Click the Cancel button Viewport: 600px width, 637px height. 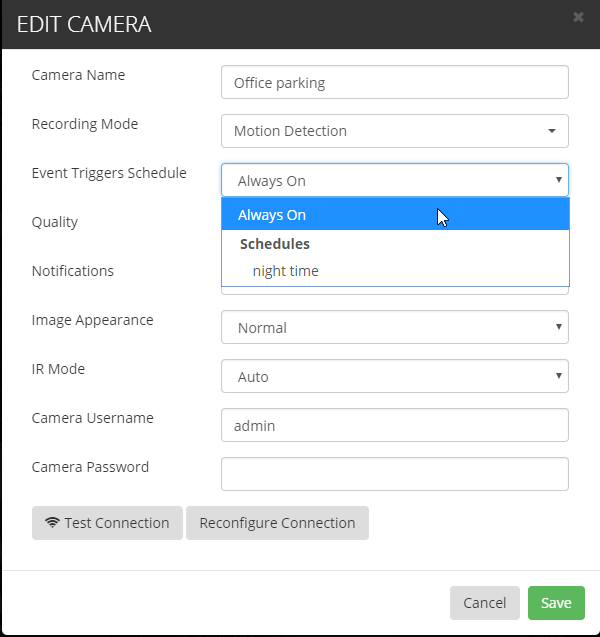click(485, 603)
